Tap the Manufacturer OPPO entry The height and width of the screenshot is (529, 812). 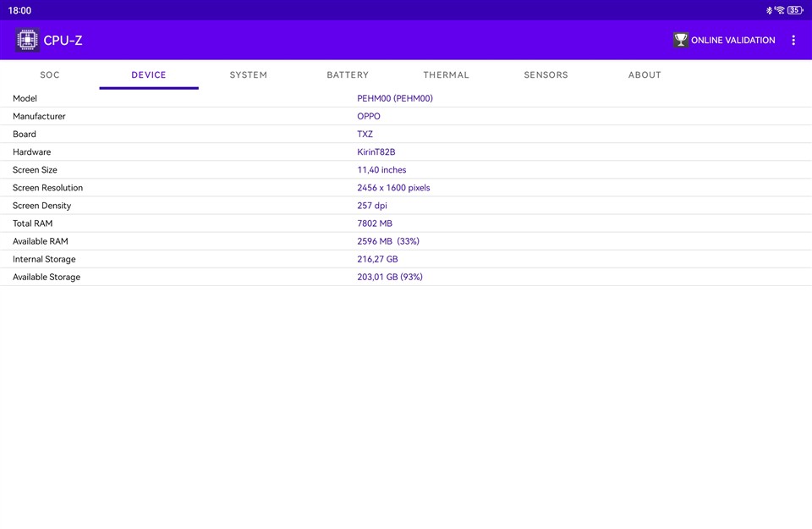[x=369, y=116]
